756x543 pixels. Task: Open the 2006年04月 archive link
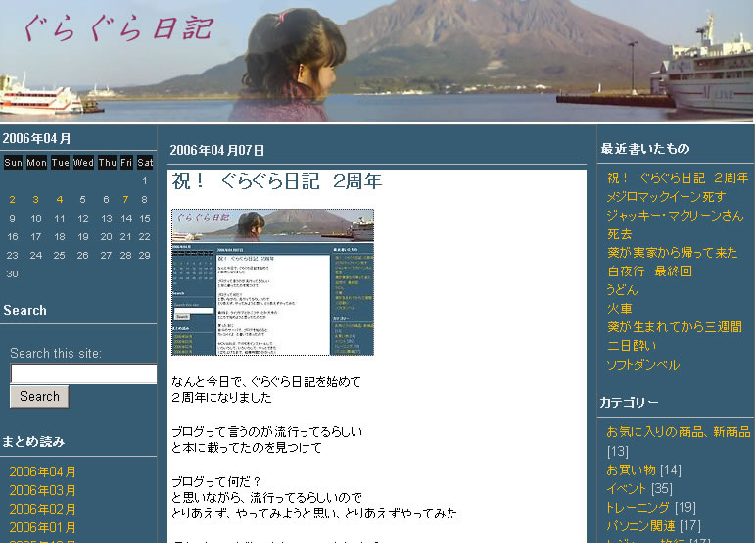[42, 471]
